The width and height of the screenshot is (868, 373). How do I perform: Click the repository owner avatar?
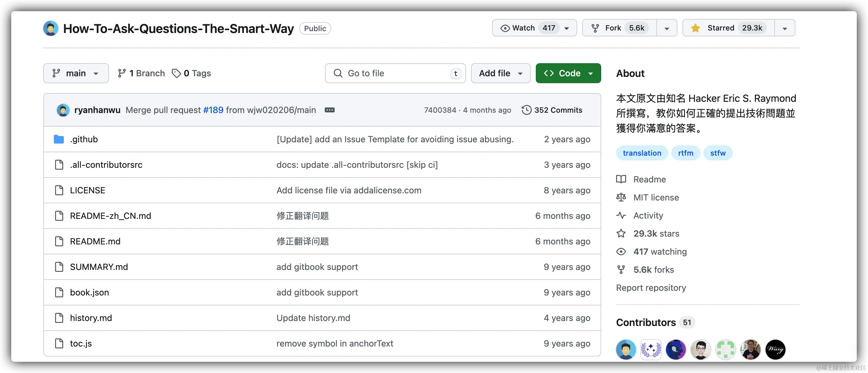point(50,29)
